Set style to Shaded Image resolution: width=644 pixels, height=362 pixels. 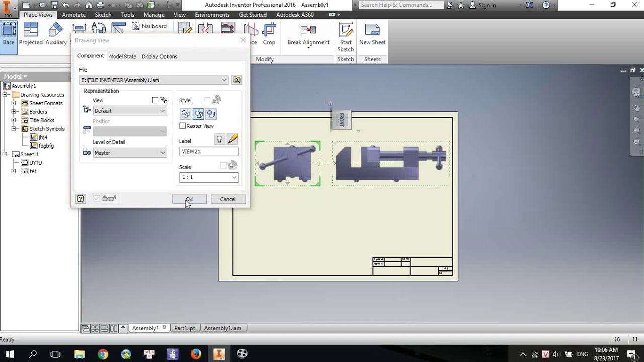pyautogui.click(x=211, y=114)
